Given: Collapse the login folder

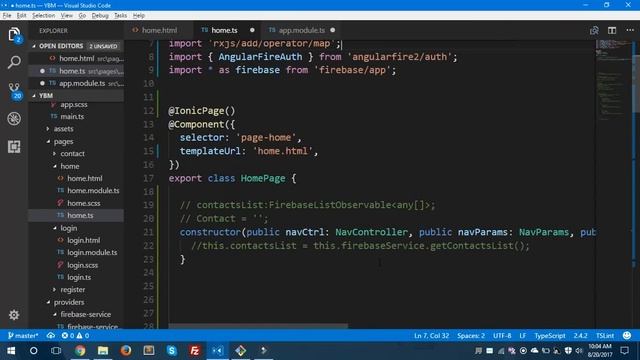Looking at the screenshot, I should [x=69, y=228].
